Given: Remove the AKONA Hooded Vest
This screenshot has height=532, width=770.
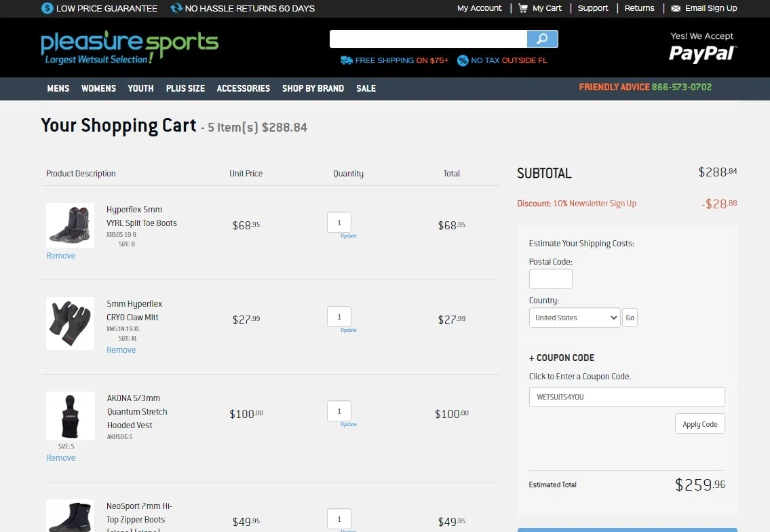Looking at the screenshot, I should pos(61,458).
